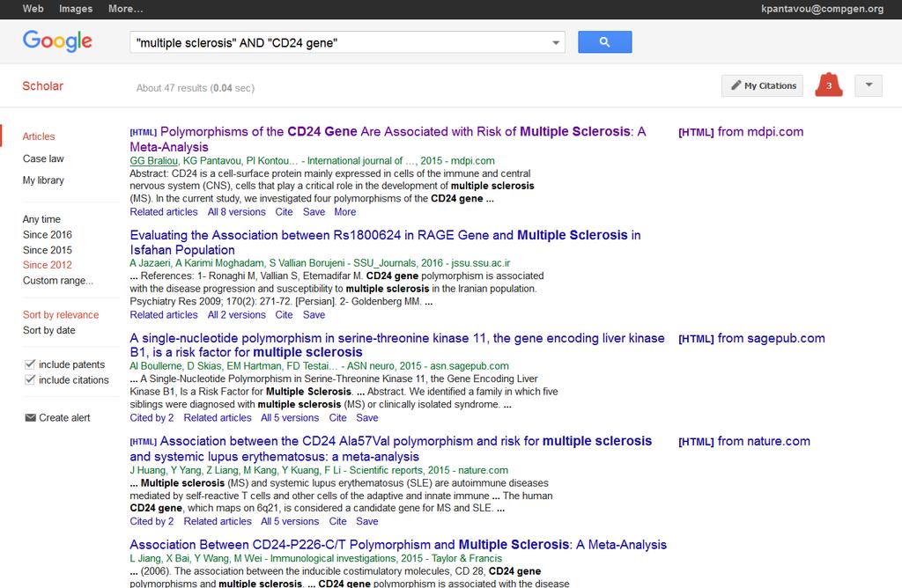Select Articles in the left sidebar
902x588 pixels.
(39, 136)
